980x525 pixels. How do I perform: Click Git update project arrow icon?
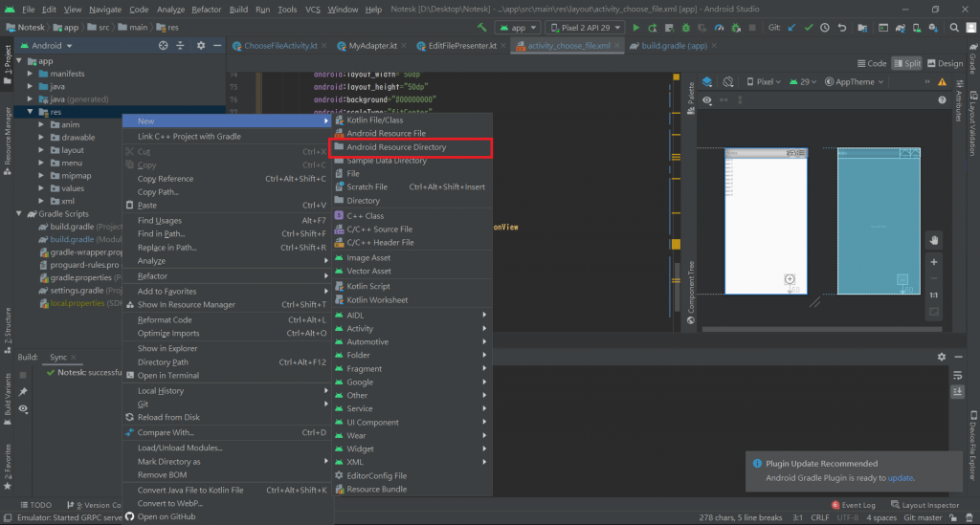click(x=791, y=28)
